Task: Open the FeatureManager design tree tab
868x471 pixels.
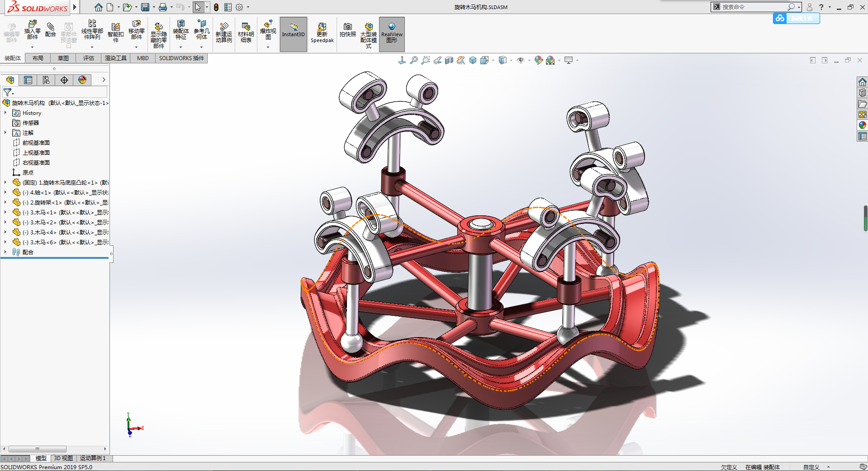Action: (10, 80)
